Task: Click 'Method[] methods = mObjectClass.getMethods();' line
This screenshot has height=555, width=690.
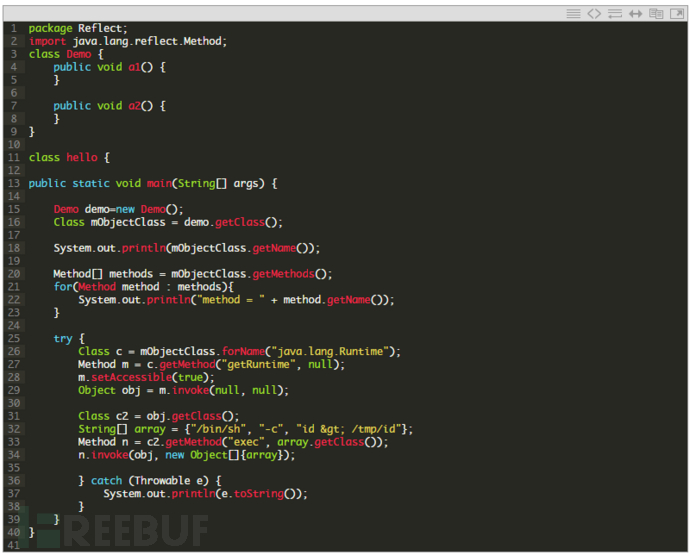Action: 193,274
